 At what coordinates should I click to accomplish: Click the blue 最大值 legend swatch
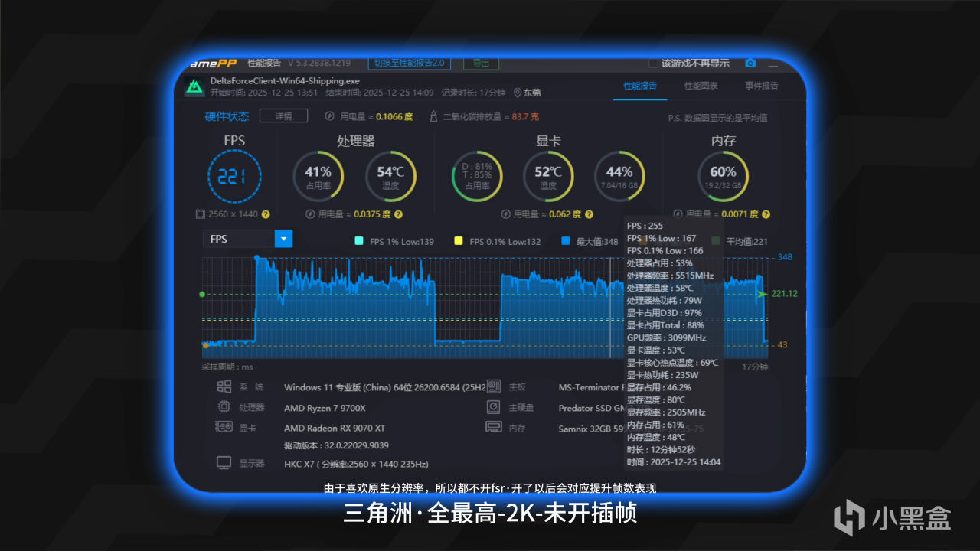point(565,241)
